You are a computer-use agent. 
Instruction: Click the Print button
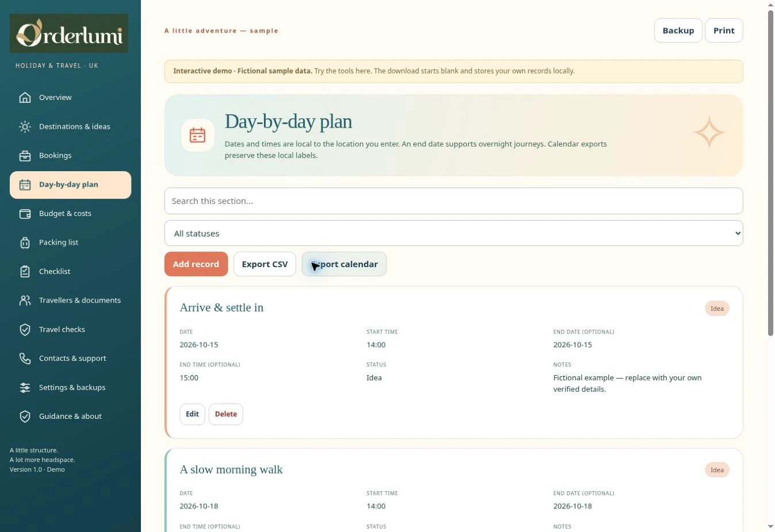(724, 30)
